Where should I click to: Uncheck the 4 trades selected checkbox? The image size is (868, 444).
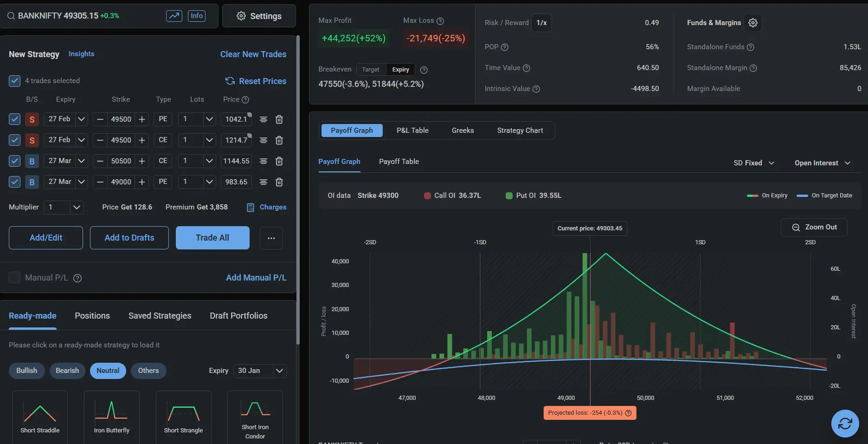point(14,81)
